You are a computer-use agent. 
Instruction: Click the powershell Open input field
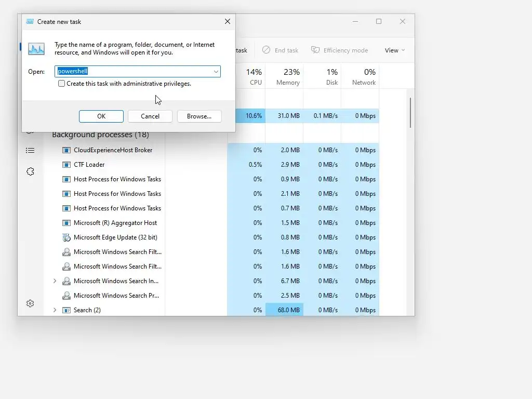coord(137,71)
